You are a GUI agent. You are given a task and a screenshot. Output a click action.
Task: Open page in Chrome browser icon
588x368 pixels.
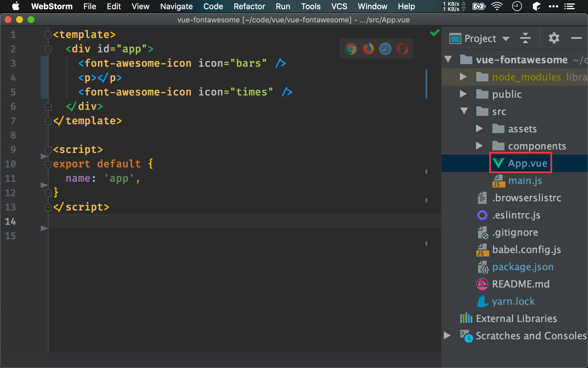[351, 49]
